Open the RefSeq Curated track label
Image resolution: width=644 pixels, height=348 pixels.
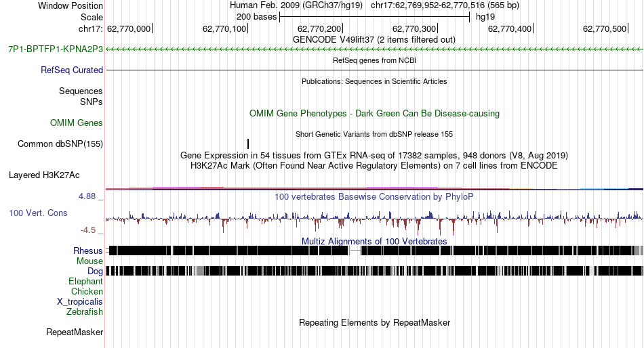click(72, 70)
